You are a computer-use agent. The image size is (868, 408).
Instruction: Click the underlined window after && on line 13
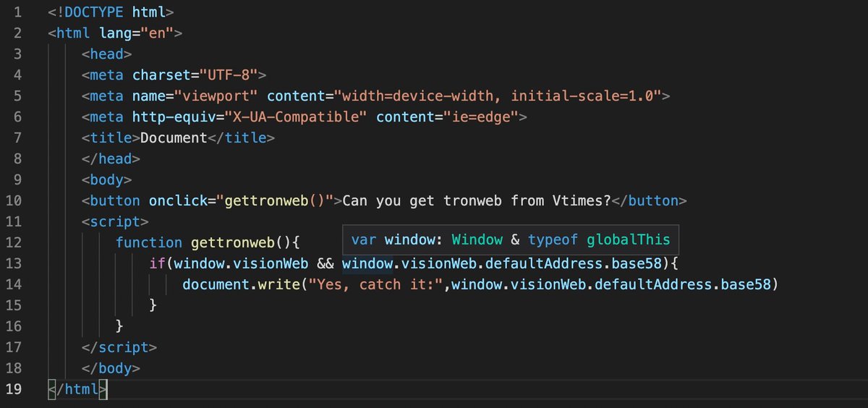click(367, 263)
